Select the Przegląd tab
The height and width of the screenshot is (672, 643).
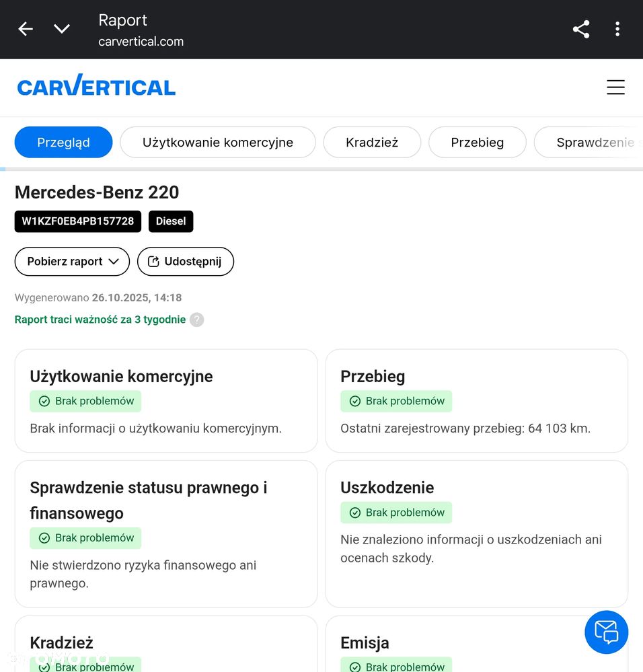pyautogui.click(x=63, y=142)
